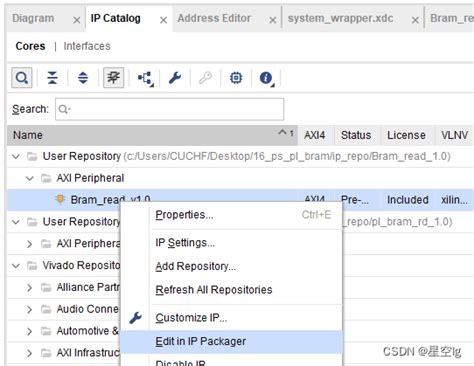474x366 pixels.
Task: Collapse the Vivado Repository tree node
Action: pyautogui.click(x=16, y=266)
